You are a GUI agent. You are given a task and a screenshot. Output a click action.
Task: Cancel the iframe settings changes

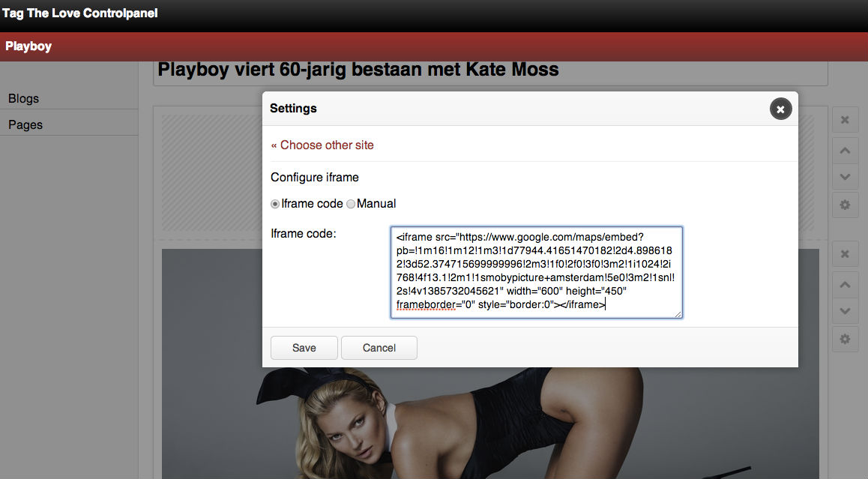(x=379, y=348)
